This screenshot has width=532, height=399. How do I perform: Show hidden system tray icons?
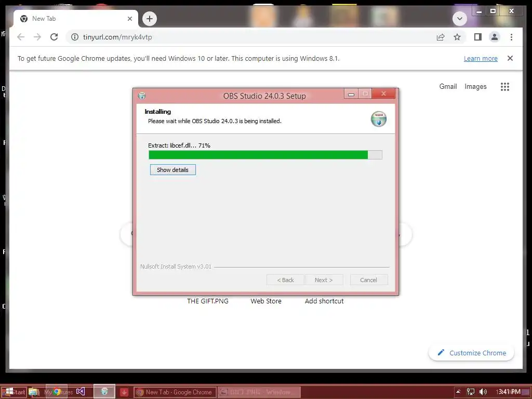(x=458, y=392)
